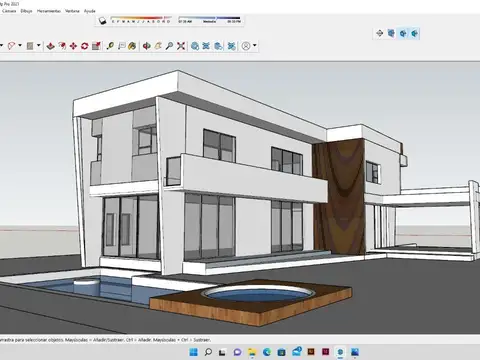Activate the Pan hand tool

[x=158, y=46]
